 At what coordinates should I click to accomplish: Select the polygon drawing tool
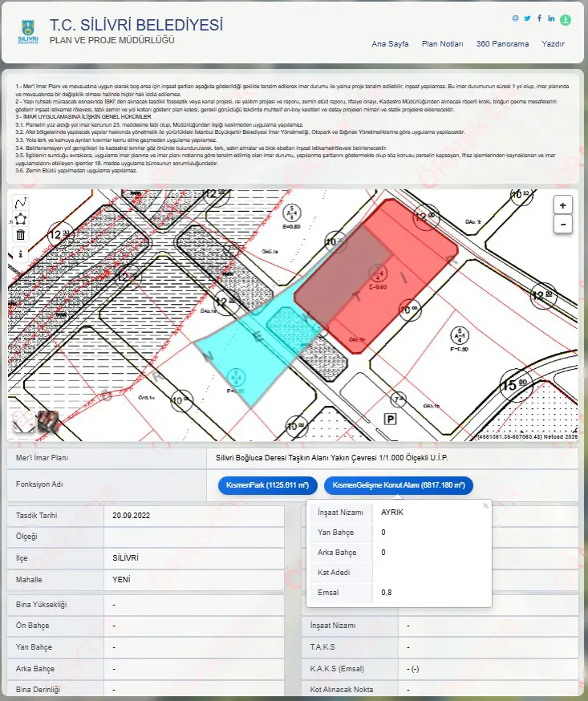(21, 219)
